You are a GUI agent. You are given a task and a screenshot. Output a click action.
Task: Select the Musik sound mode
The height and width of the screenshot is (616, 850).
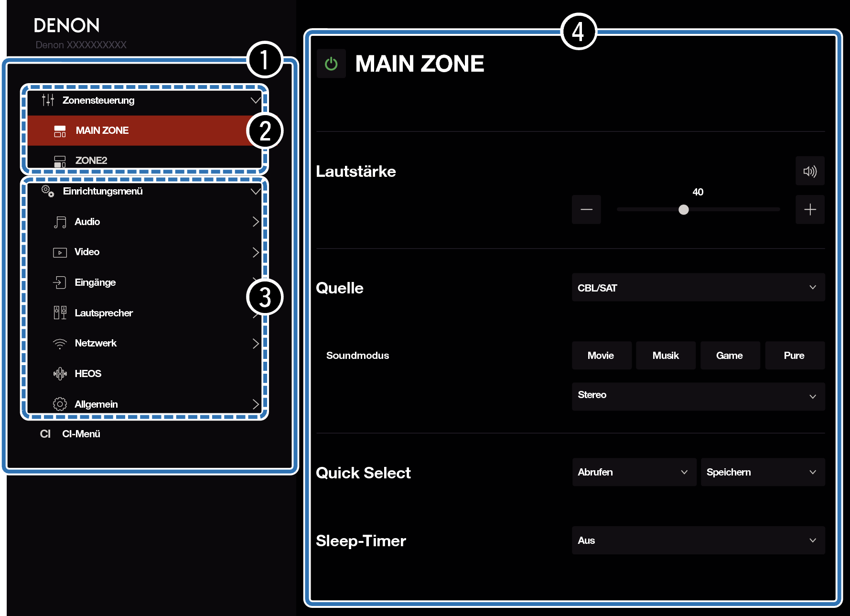665,356
